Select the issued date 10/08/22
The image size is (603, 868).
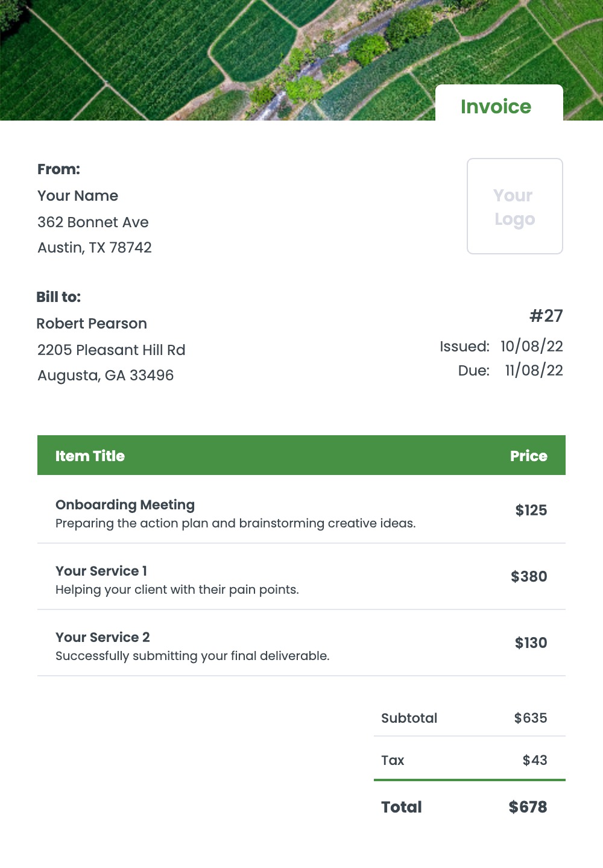[x=532, y=347]
